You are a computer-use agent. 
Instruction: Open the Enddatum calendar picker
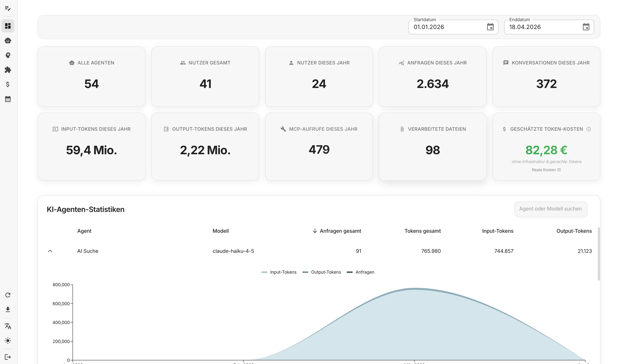(x=586, y=27)
